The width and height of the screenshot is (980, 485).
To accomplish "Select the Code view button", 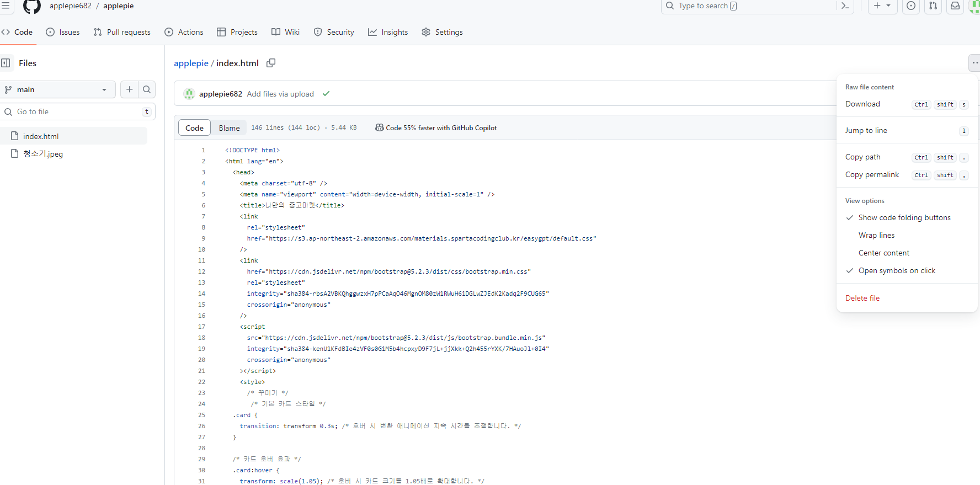I will tap(194, 127).
